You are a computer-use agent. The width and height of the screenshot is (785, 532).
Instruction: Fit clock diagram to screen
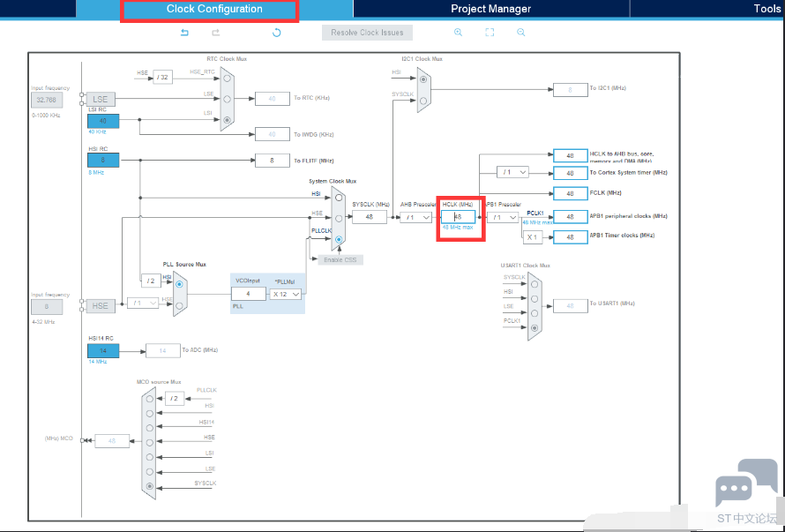490,33
